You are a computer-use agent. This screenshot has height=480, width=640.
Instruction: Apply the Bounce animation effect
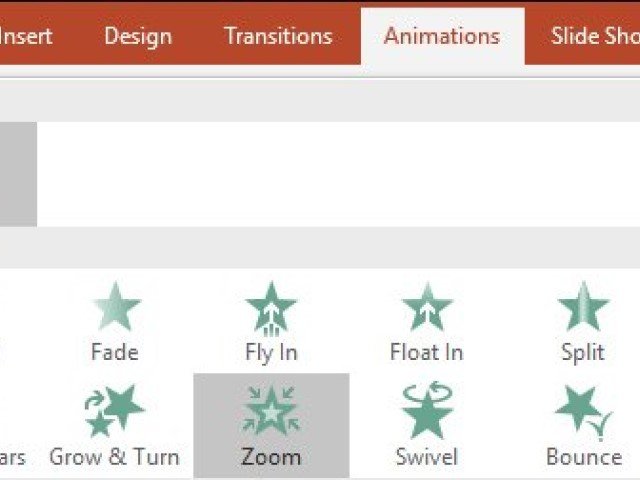point(584,426)
